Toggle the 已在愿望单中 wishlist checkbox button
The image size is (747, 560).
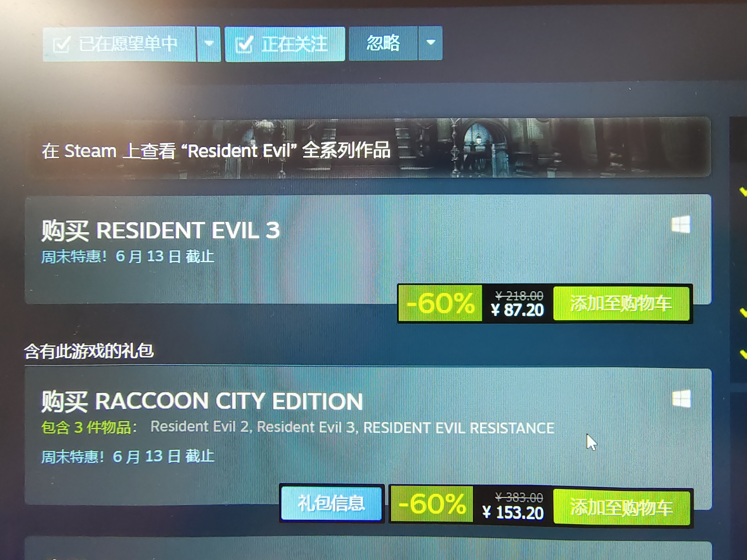119,44
